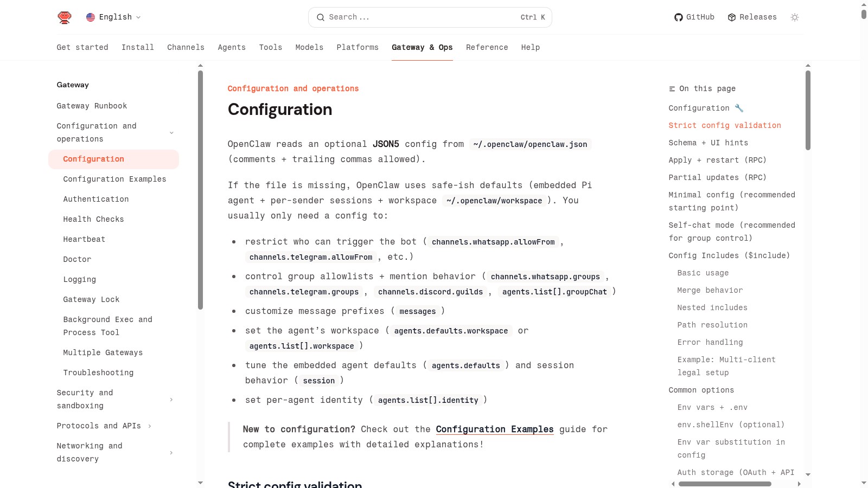Click the US flag language icon
868x488 pixels.
[91, 17]
